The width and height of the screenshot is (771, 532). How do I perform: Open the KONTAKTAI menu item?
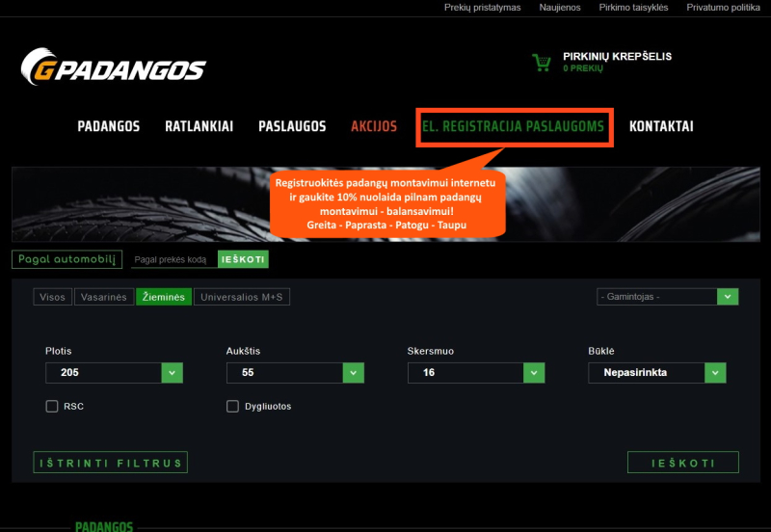[x=661, y=126]
